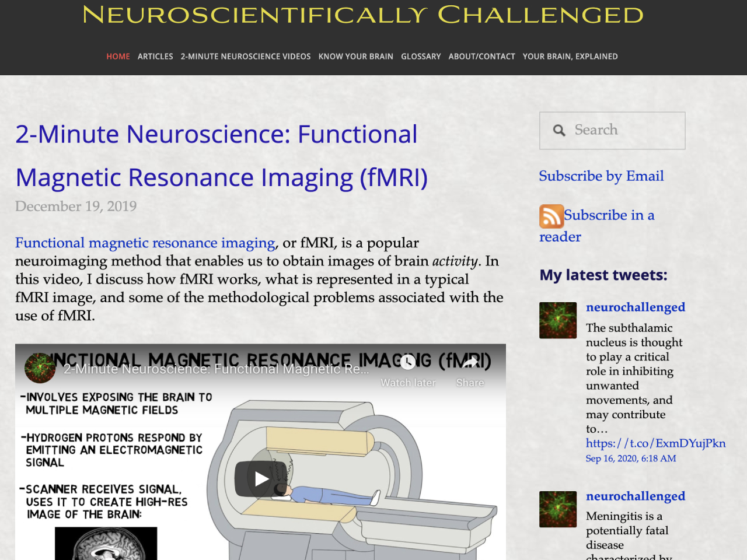Open Subscribe in a reader link
747x560 pixels.
(609, 215)
